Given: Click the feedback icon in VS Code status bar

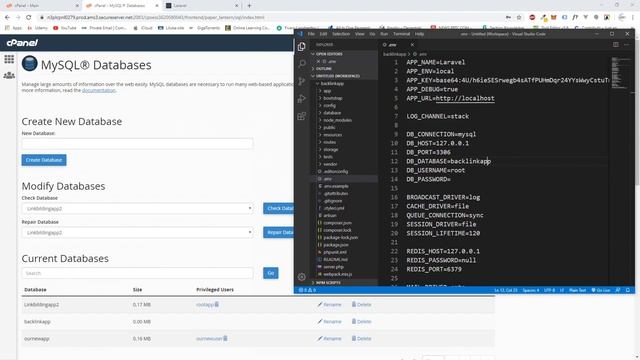Looking at the screenshot, I should (618, 290).
